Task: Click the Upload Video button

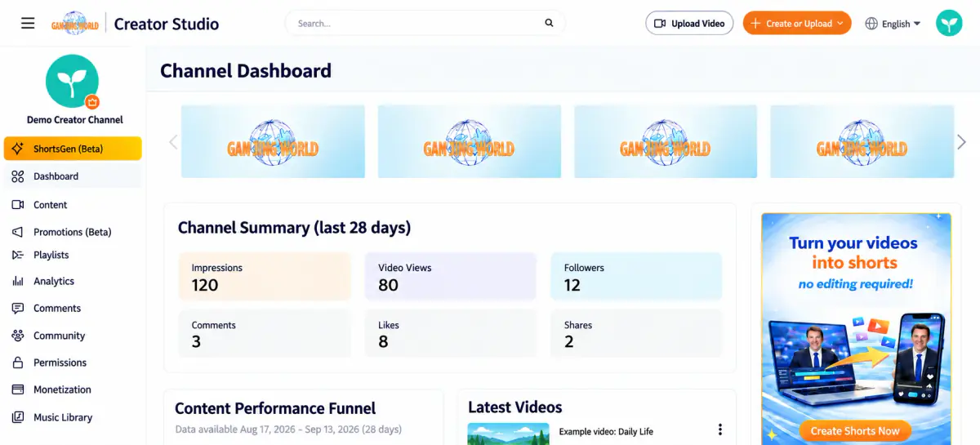Action: 689,24
